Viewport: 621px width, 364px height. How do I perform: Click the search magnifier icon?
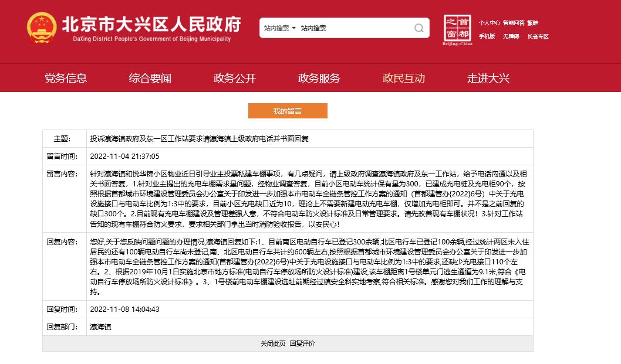(419, 28)
